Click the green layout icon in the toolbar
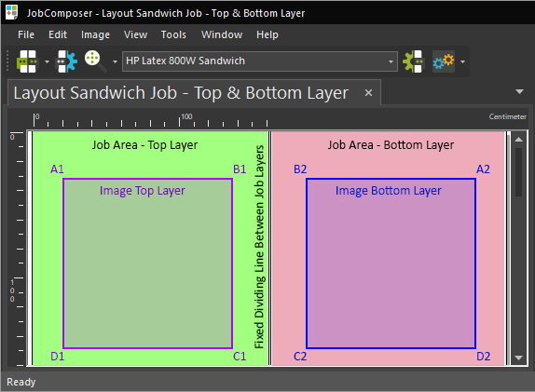535x392 pixels. point(27,61)
